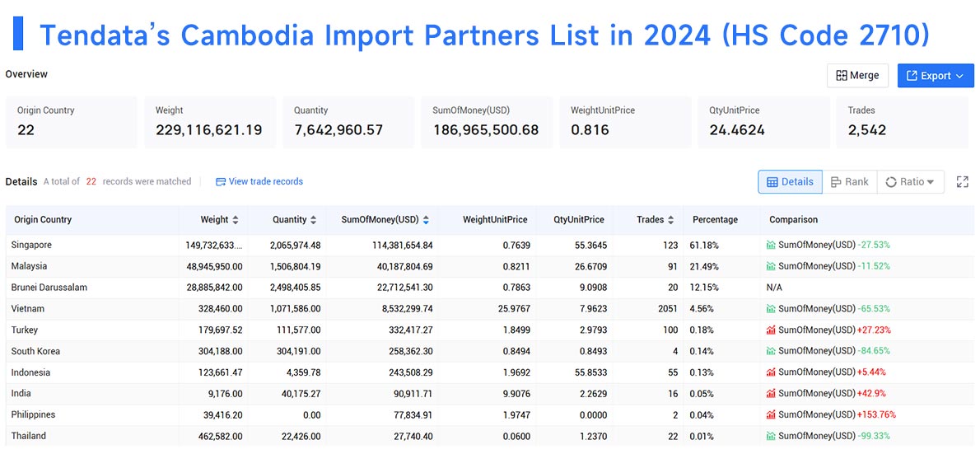The height and width of the screenshot is (454, 980).
Task: Select the Brunei Darussalam country cell
Action: click(92, 288)
